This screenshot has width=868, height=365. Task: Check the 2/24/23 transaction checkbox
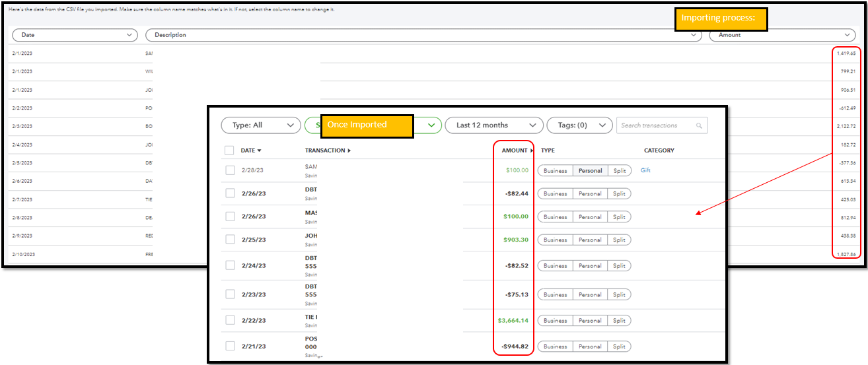[230, 265]
